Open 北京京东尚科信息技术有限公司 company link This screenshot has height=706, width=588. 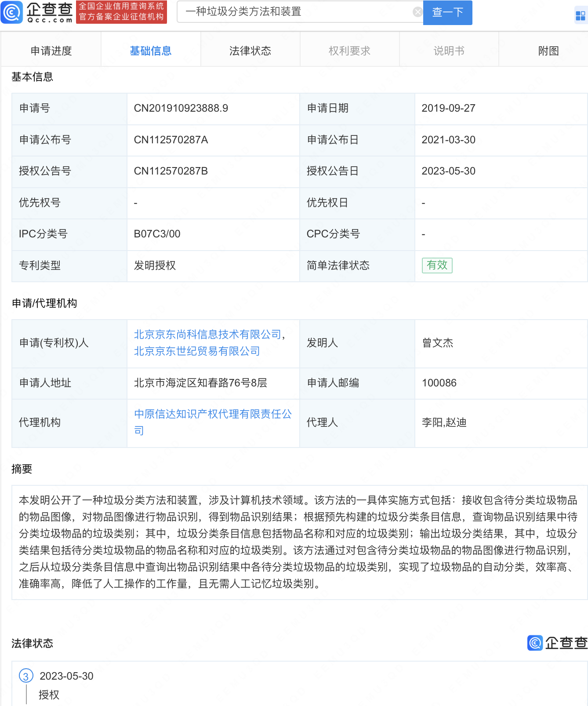click(207, 335)
